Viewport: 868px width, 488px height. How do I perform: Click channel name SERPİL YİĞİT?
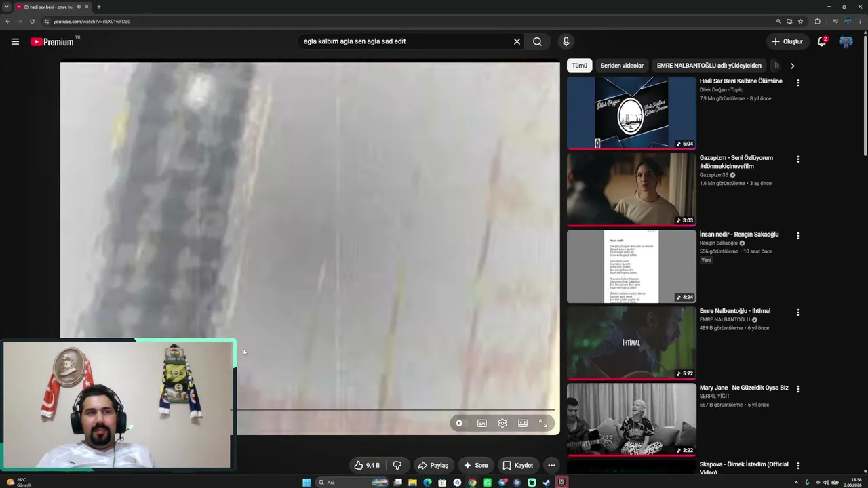pos(715,396)
